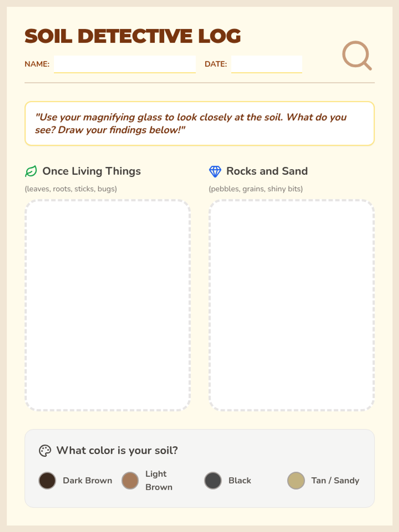The height and width of the screenshot is (532, 399).
Task: Click the Soil Detective Log title
Action: pos(133,36)
